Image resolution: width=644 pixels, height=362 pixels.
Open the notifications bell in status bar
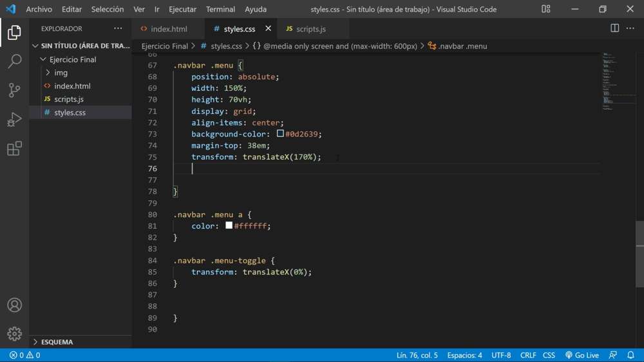(x=630, y=355)
